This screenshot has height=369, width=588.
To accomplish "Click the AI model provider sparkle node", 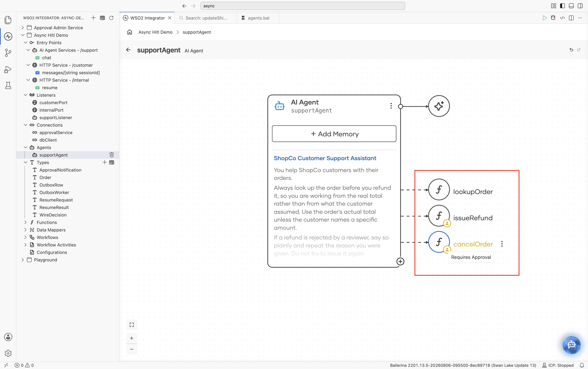I will pos(439,106).
